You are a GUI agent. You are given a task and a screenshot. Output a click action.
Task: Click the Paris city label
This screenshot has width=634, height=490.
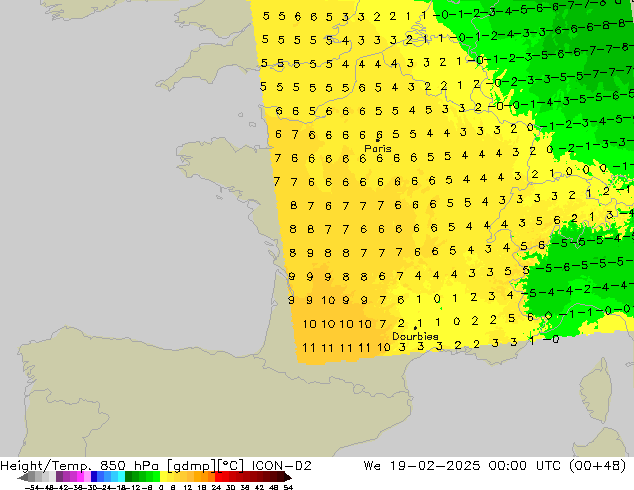point(378,148)
